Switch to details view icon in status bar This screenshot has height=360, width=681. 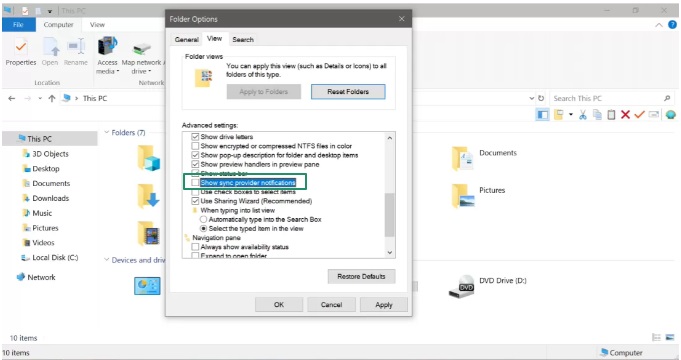pos(656,337)
